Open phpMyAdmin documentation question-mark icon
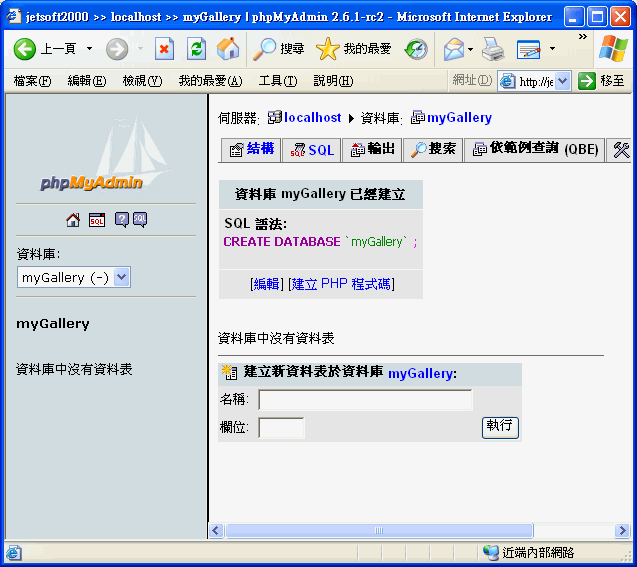This screenshot has height=567, width=637. pos(121,220)
